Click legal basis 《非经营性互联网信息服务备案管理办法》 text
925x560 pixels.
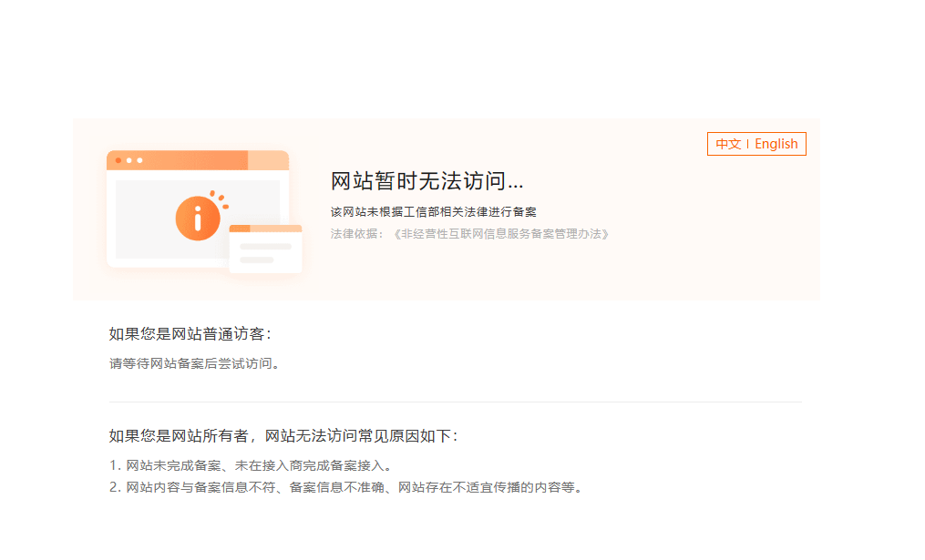pos(501,234)
